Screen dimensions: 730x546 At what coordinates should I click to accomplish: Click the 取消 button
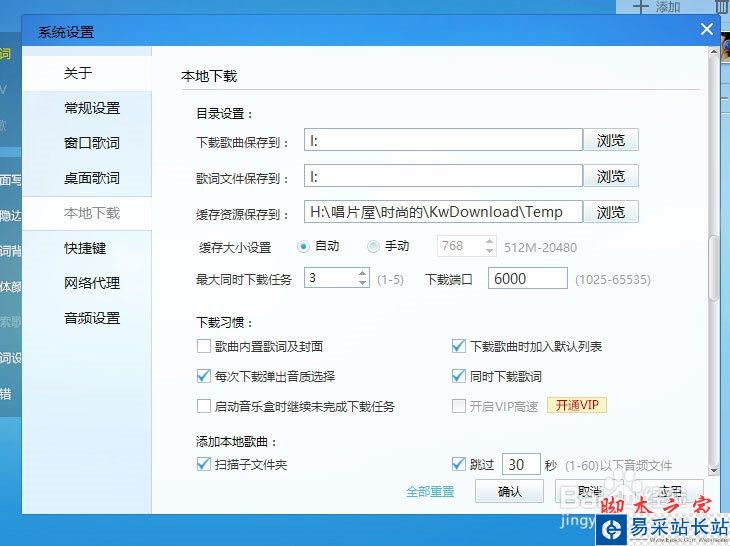pyautogui.click(x=589, y=492)
